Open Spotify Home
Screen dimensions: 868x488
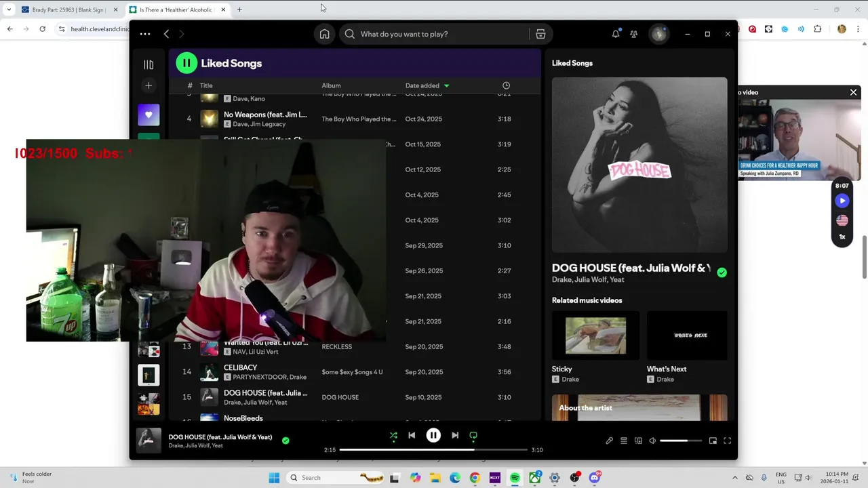coord(324,34)
